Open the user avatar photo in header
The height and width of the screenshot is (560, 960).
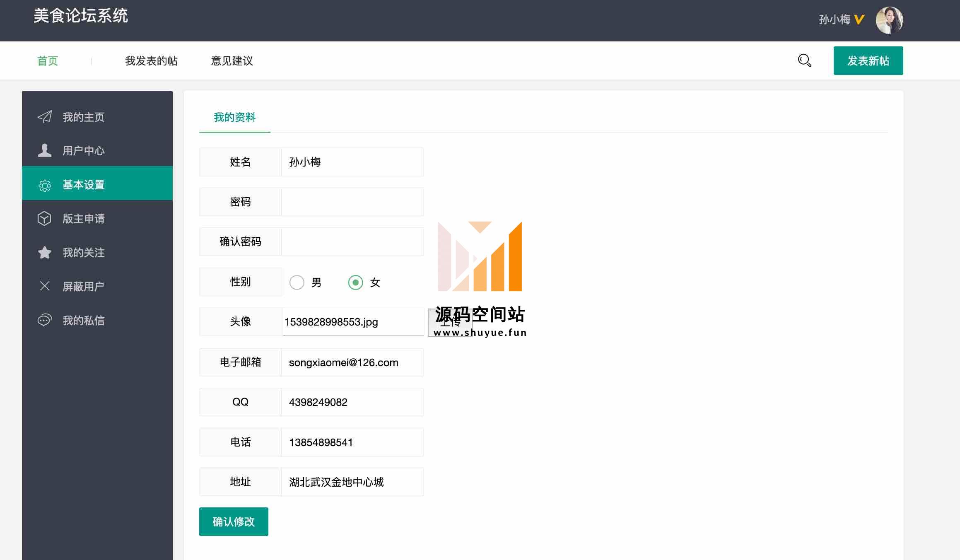point(889,20)
